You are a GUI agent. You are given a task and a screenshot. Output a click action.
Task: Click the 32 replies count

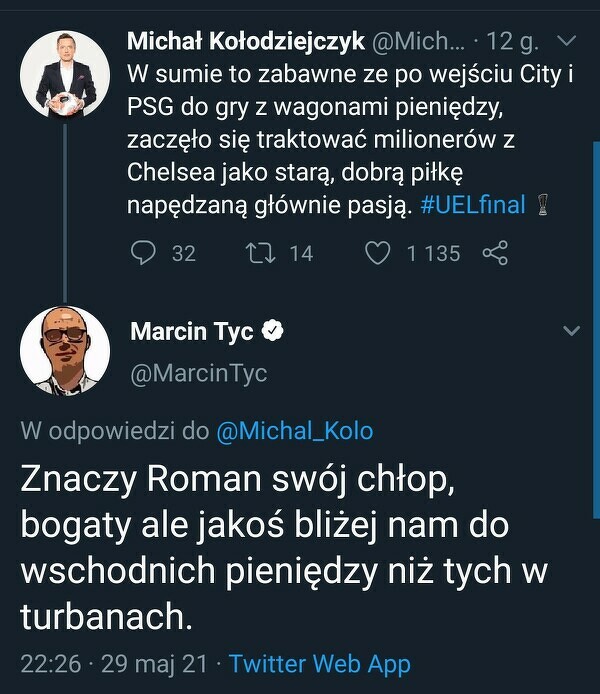click(x=184, y=254)
